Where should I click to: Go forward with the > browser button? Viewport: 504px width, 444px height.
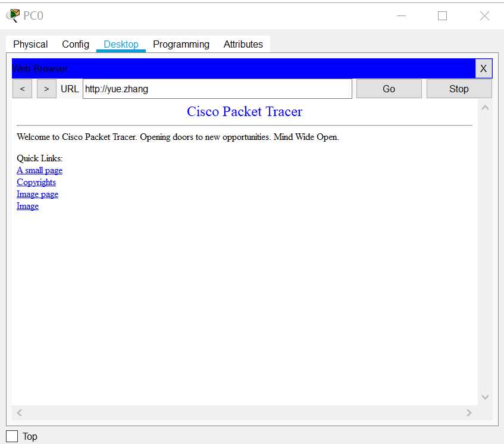46,89
